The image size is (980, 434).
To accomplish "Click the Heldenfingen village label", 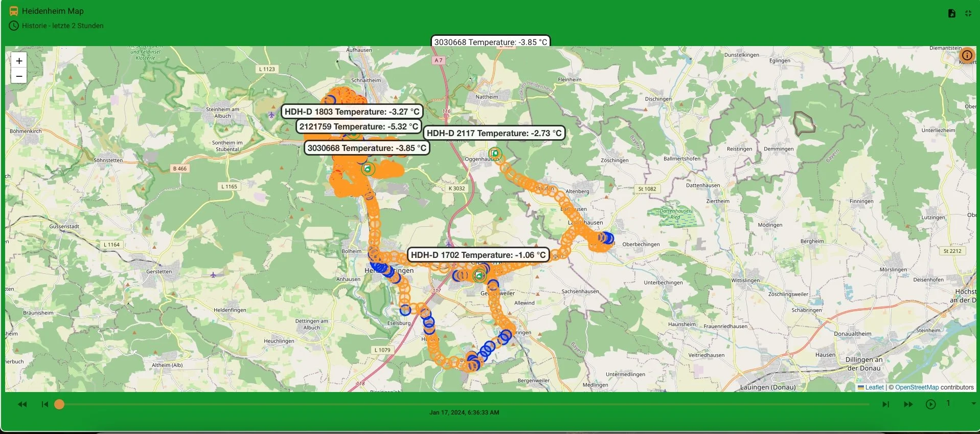I will click(x=230, y=310).
